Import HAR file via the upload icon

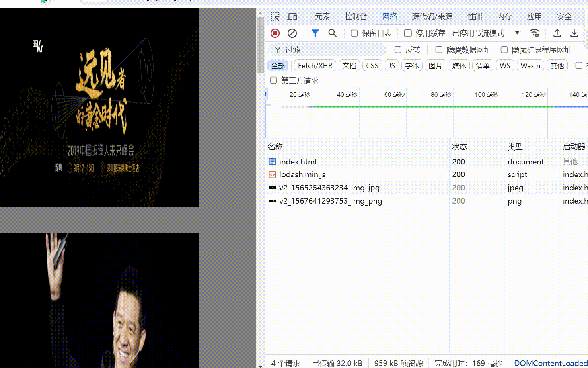557,33
